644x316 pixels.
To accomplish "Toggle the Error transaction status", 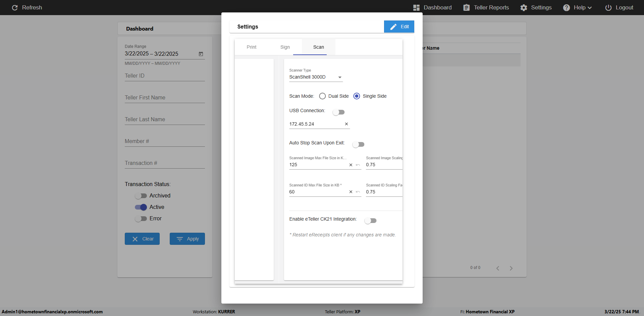I will (141, 219).
